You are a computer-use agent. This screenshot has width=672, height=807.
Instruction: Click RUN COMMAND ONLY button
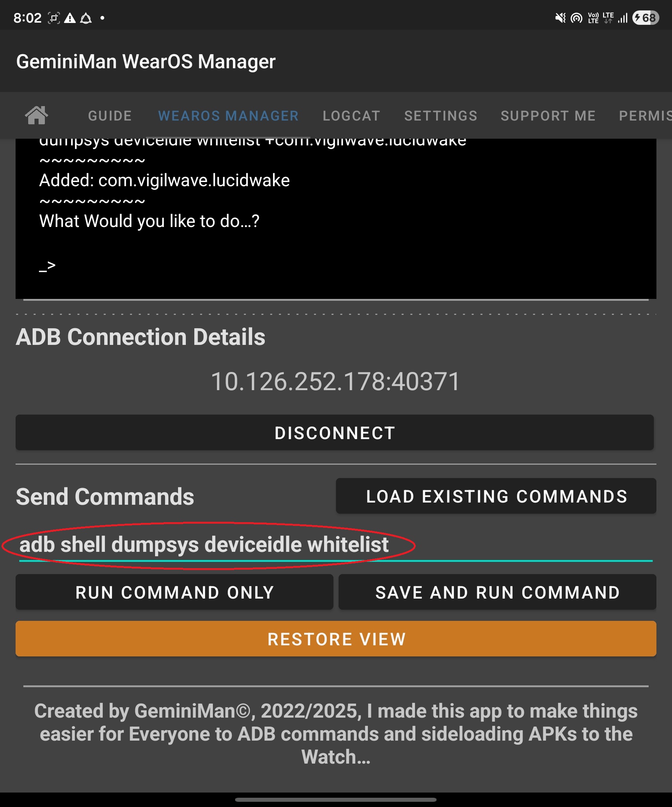(174, 592)
